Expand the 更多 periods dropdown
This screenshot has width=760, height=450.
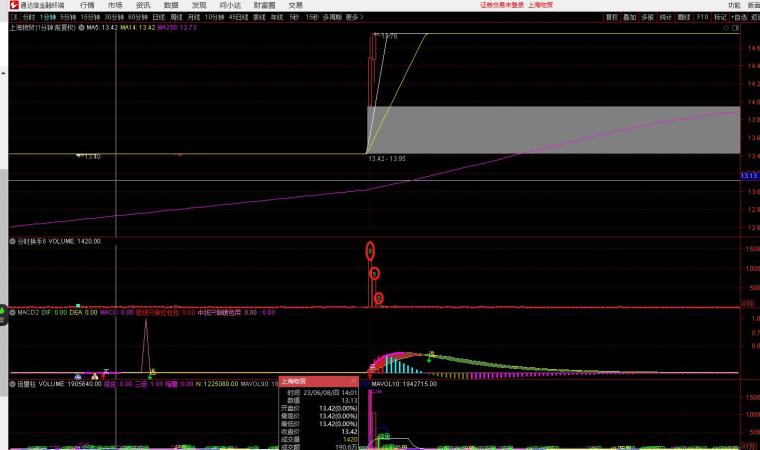point(354,17)
